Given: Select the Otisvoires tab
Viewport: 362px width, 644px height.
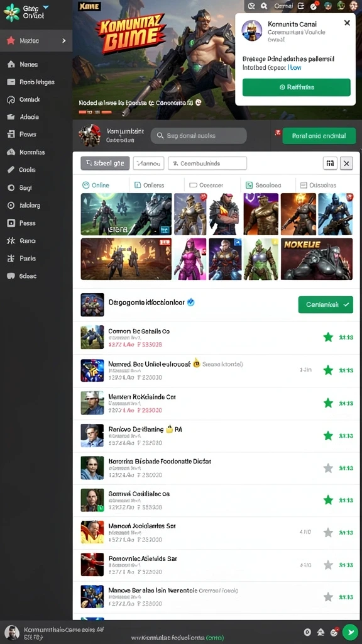Looking at the screenshot, I should [319, 186].
